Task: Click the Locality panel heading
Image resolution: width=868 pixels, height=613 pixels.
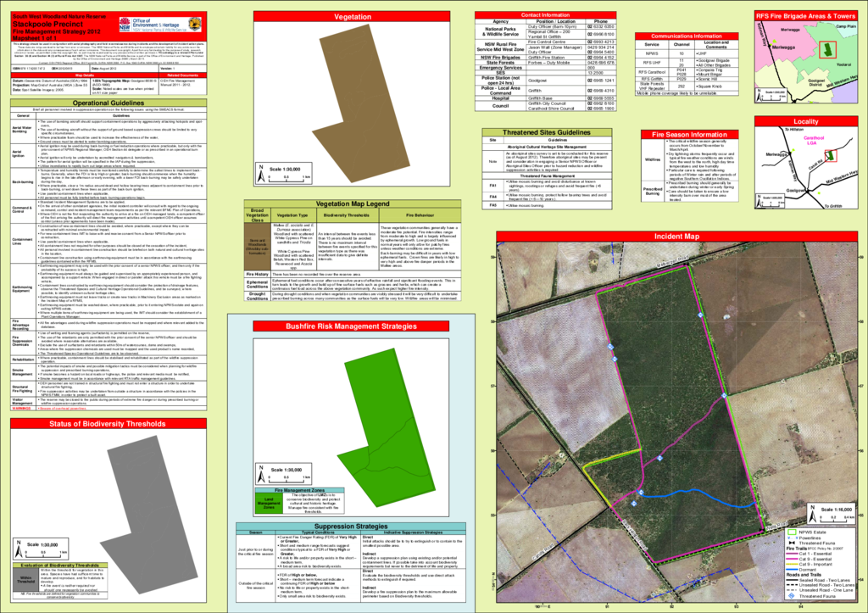Action: (x=806, y=121)
